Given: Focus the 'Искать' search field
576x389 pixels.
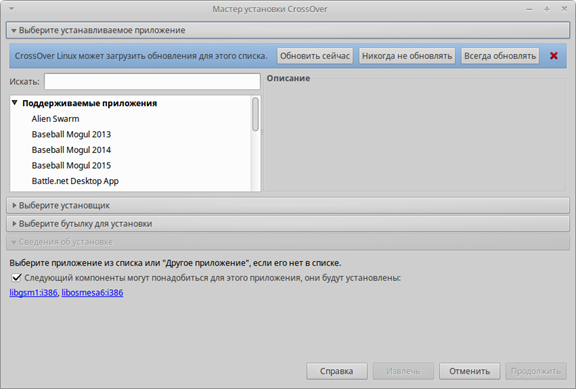Looking at the screenshot, I should pyautogui.click(x=152, y=82).
